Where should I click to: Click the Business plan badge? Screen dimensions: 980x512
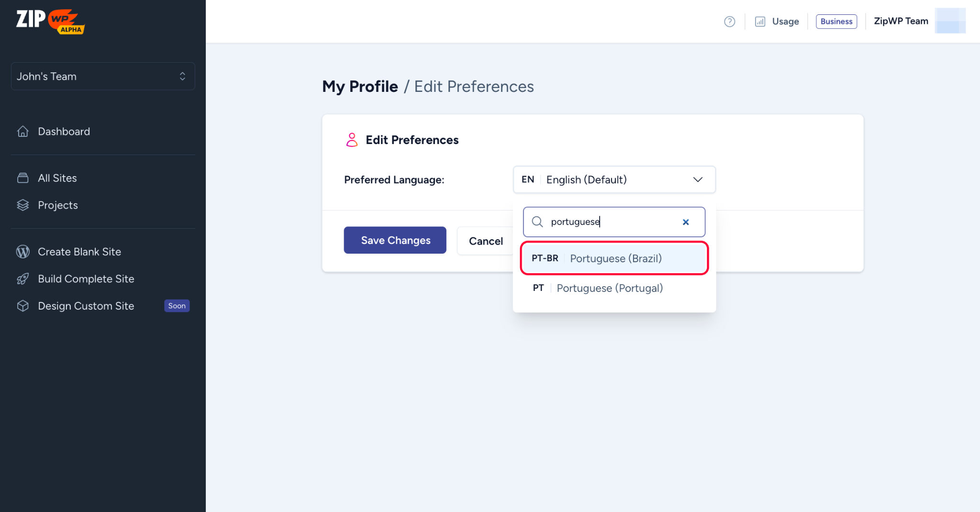click(836, 22)
